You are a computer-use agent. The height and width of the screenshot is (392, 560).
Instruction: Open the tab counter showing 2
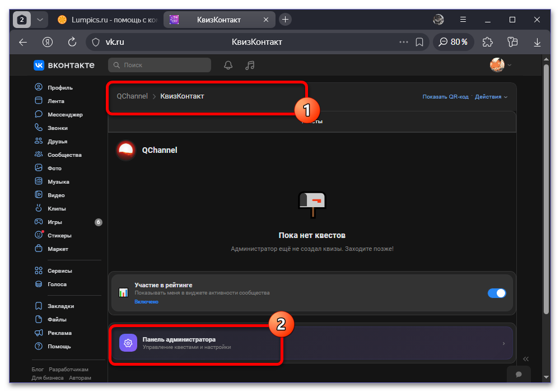pyautogui.click(x=22, y=20)
